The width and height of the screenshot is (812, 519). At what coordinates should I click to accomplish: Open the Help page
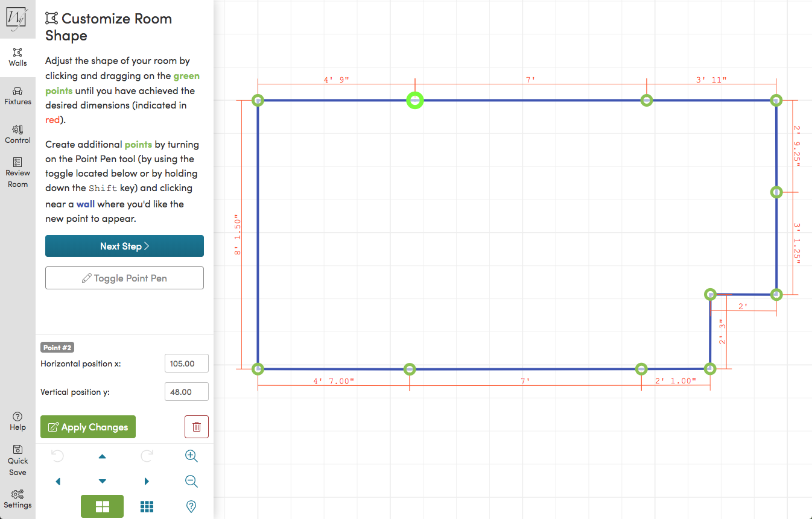click(x=17, y=421)
